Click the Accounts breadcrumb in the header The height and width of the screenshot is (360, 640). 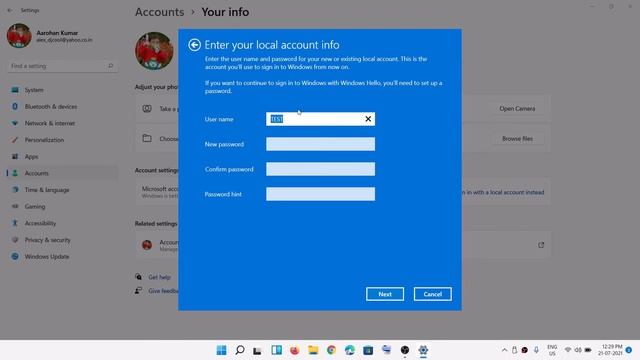(x=160, y=12)
